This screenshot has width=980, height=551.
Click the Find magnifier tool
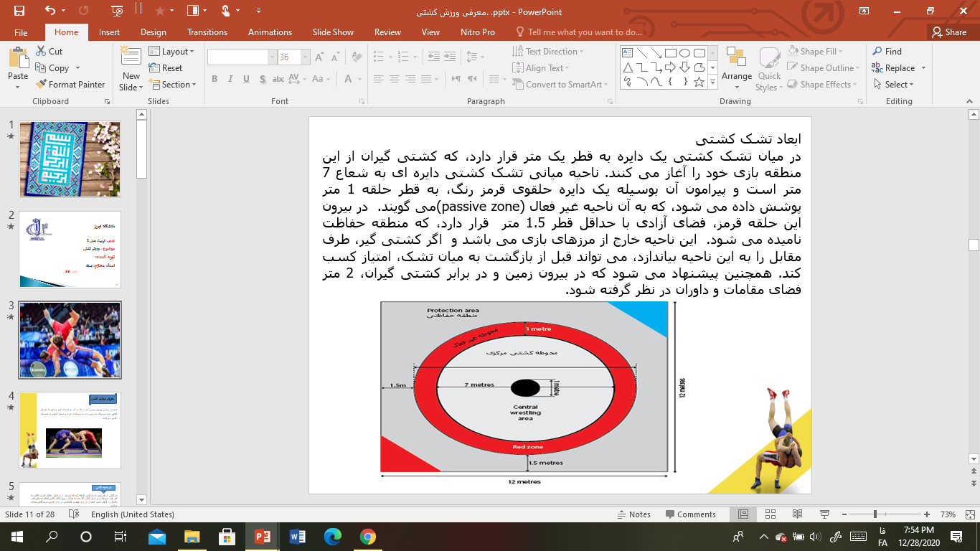(878, 52)
